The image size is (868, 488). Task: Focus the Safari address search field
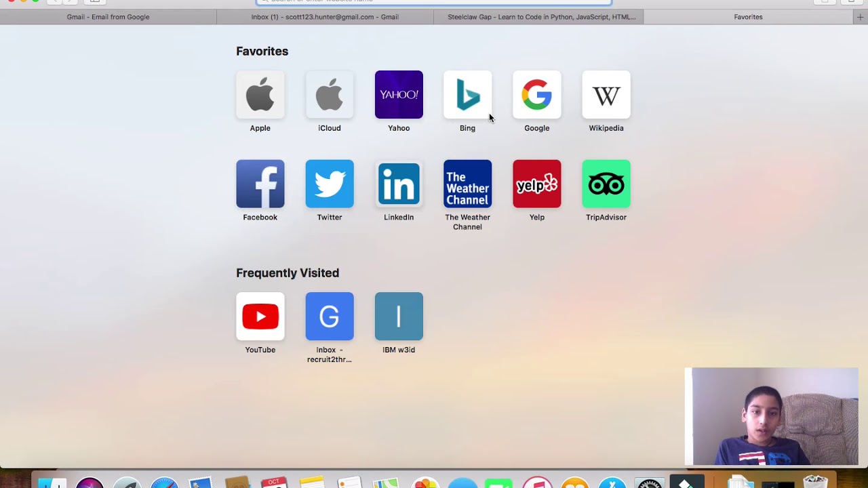(434, 2)
